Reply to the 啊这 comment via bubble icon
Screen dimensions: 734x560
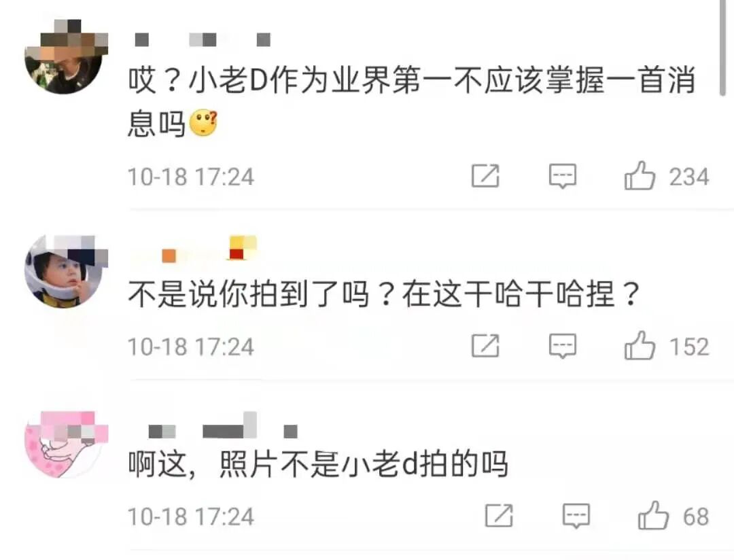tap(576, 516)
